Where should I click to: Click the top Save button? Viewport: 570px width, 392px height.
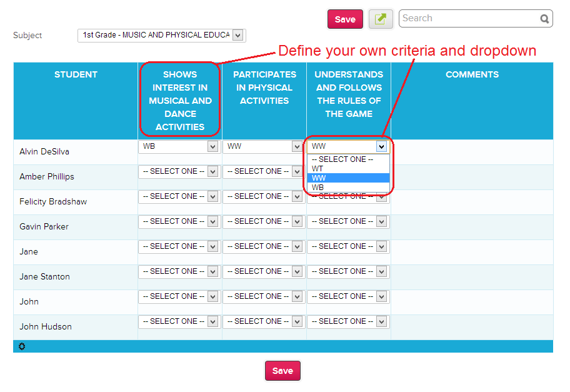[345, 19]
